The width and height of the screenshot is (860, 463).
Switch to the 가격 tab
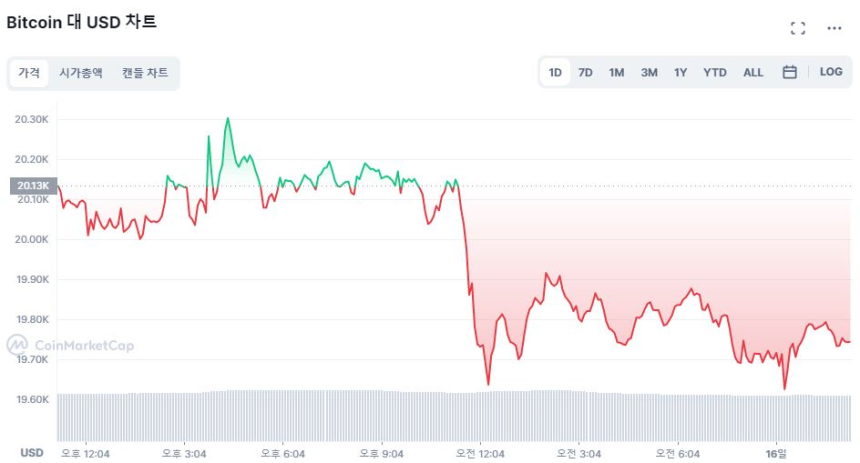tap(29, 73)
